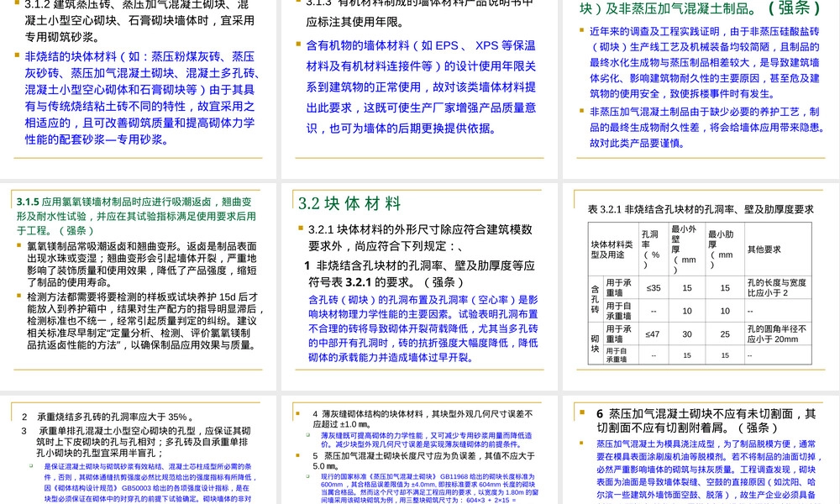Click the blue note starting 现行的国家标准《蒸压加气混凝土砌块》
Image resolution: width=840 pixels, height=504 pixels.
click(429, 488)
